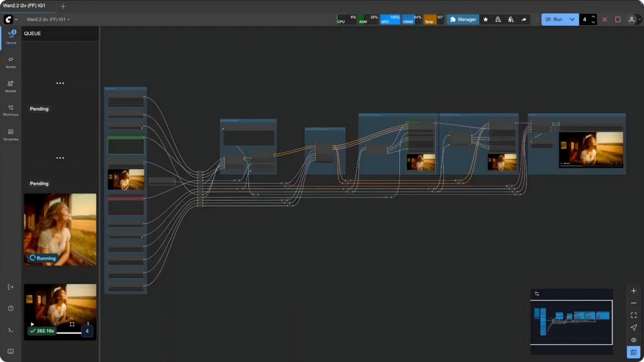The width and height of the screenshot is (644, 362).
Task: Toggle link visibility with the eye icon
Action: pyautogui.click(x=633, y=339)
